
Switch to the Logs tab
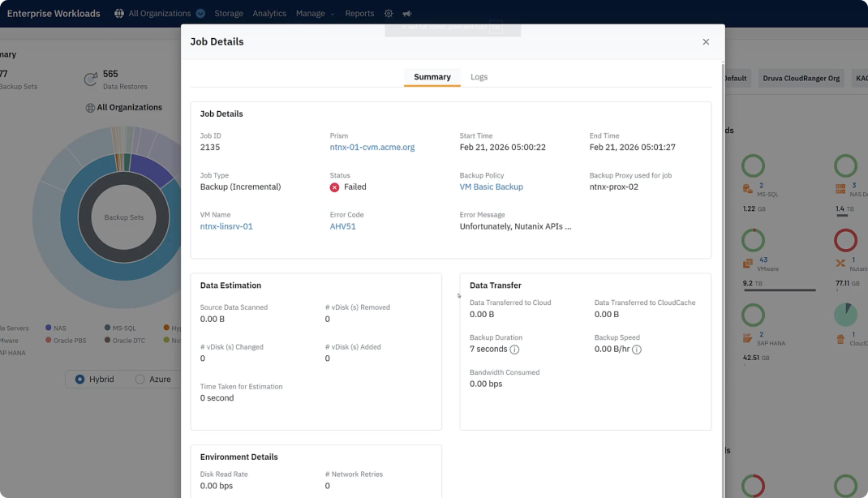tap(479, 77)
